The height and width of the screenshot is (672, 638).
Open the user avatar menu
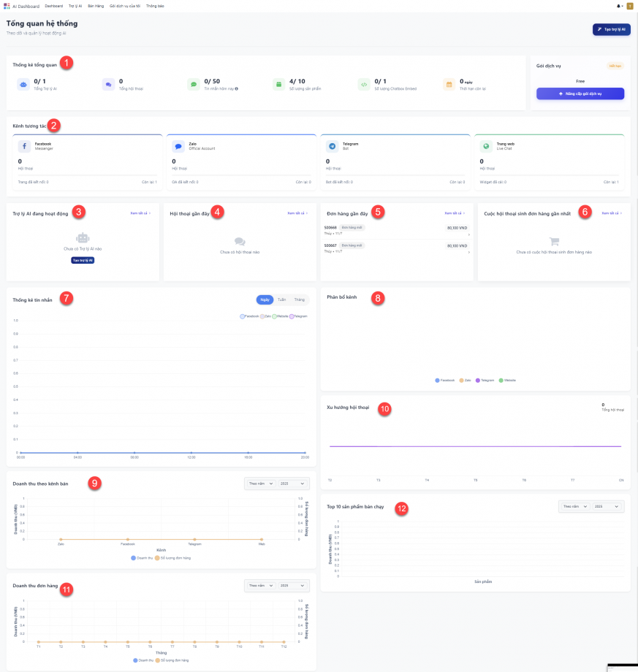coord(630,6)
